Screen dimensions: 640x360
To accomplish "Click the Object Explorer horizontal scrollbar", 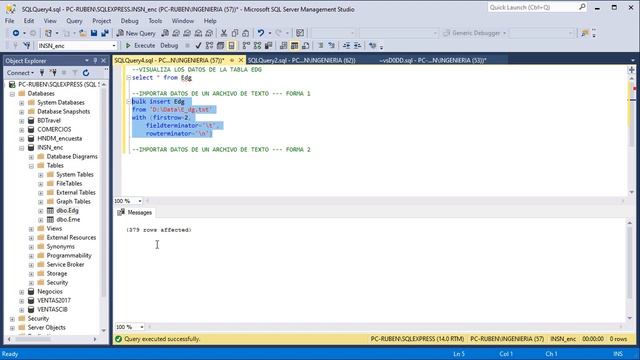I will pyautogui.click(x=51, y=339).
